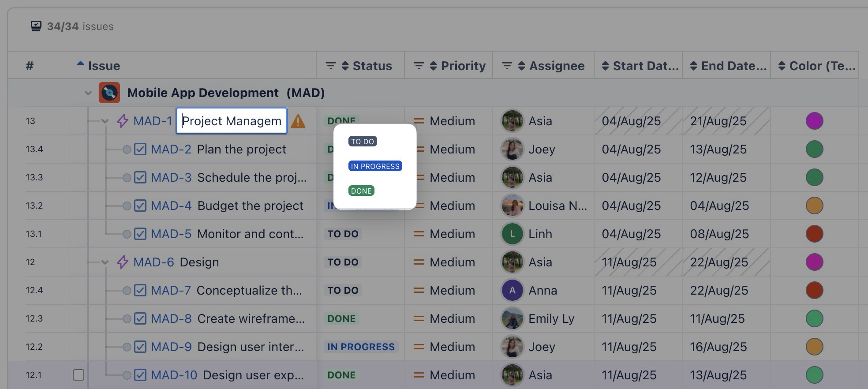Sort by the Start Date column arrows
The image size is (868, 389).
(605, 66)
